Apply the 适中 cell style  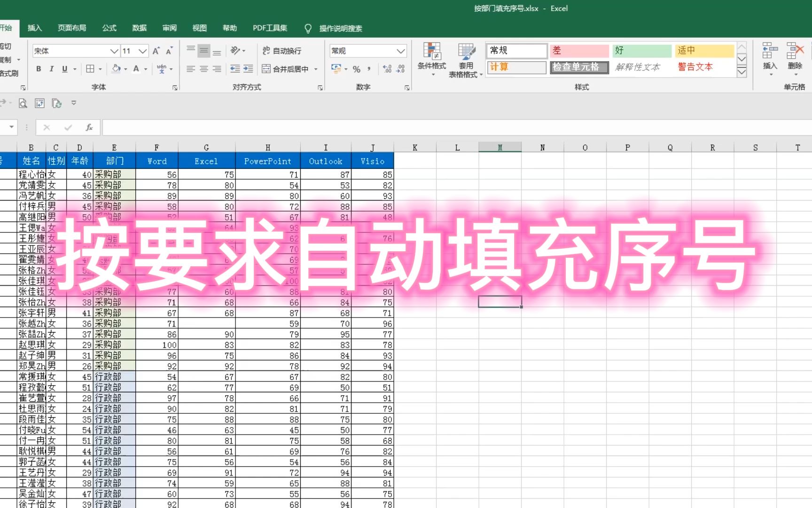(x=704, y=50)
